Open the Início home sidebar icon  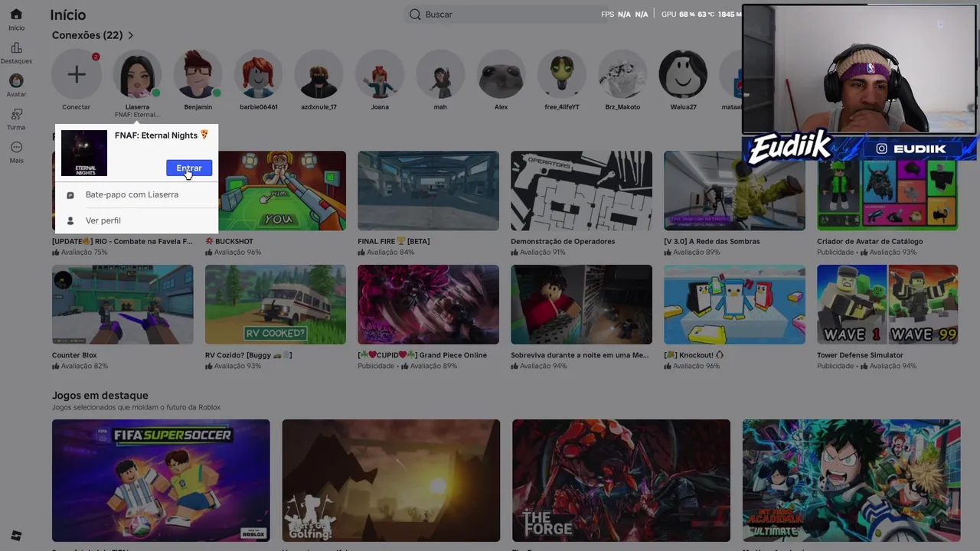point(16,15)
